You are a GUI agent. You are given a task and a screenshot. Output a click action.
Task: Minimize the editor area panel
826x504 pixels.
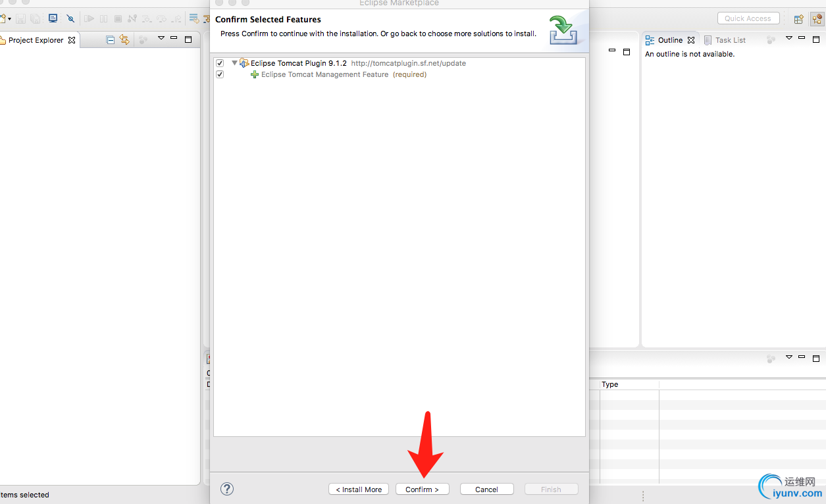pyautogui.click(x=612, y=50)
